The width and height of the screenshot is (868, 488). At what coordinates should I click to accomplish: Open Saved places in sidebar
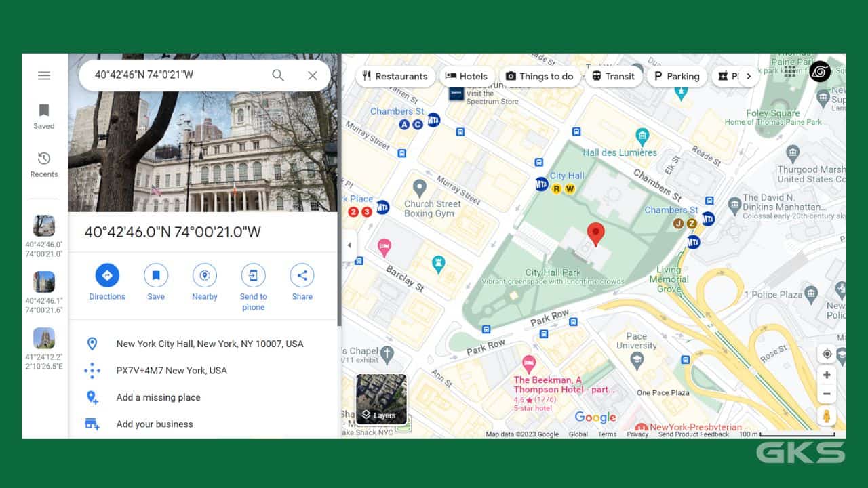(44, 116)
